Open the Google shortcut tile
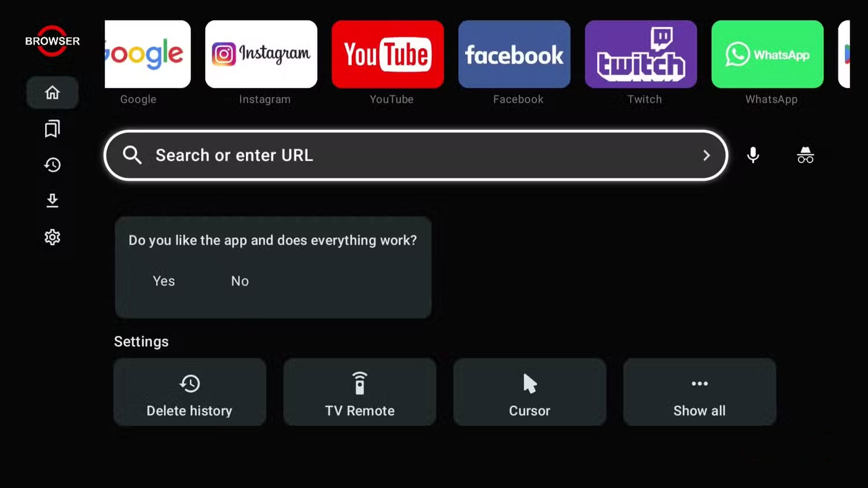868x488 pixels. [148, 54]
